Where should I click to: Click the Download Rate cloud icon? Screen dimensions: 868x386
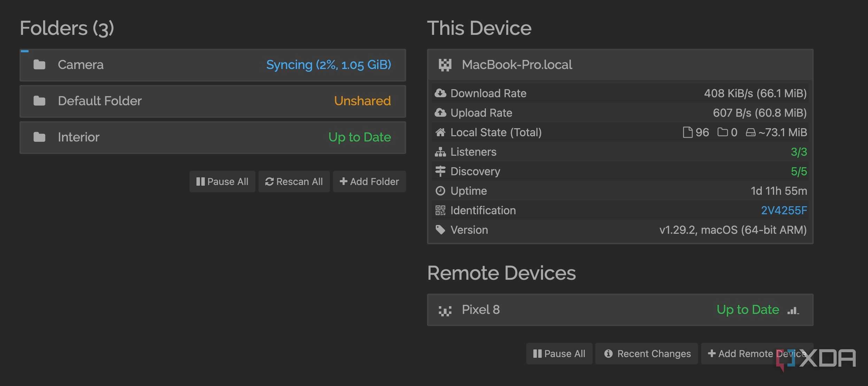[x=440, y=93]
